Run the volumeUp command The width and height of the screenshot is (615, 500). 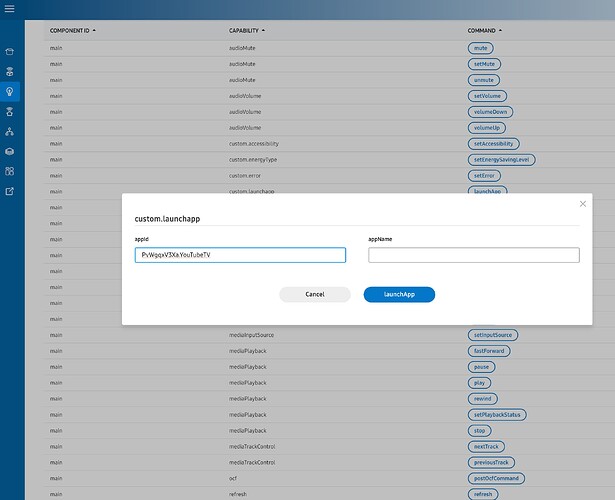point(487,128)
